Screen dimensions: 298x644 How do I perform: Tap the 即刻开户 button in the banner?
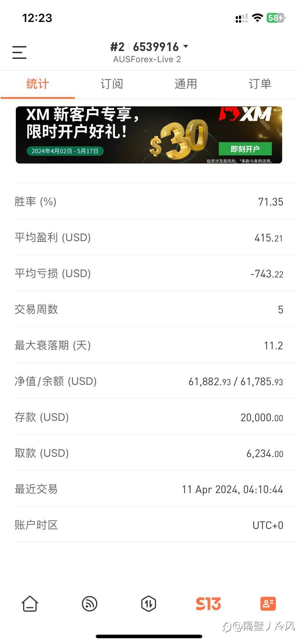[245, 149]
